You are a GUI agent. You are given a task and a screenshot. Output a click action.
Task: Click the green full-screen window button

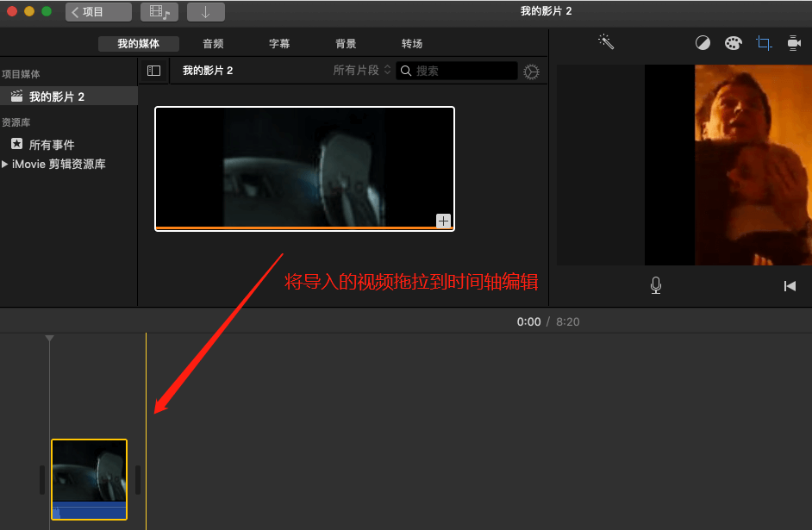47,11
